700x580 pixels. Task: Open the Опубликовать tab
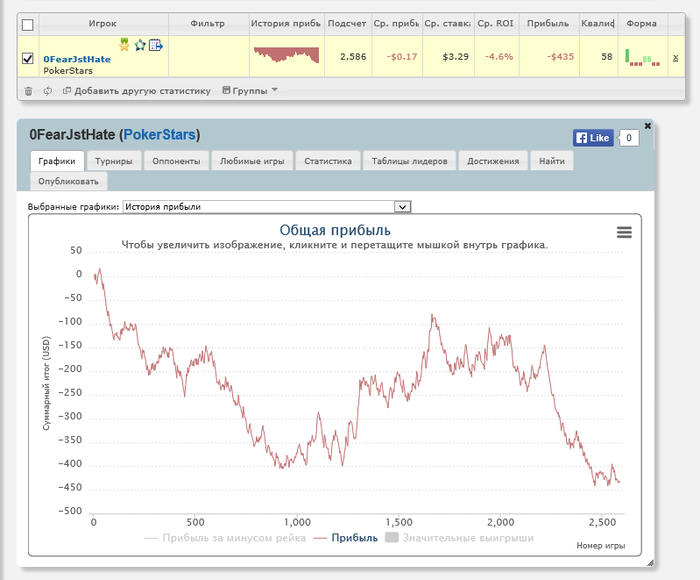pos(68,182)
